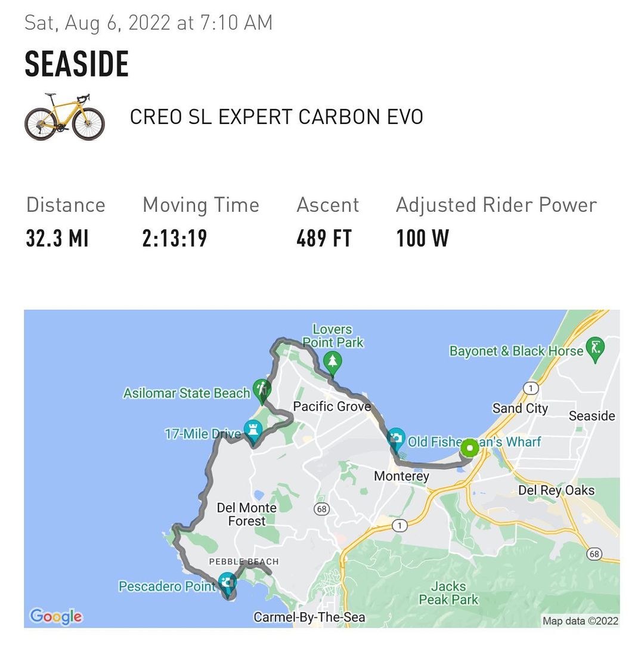Click the Lovers Point Park tree pin

[332, 361]
